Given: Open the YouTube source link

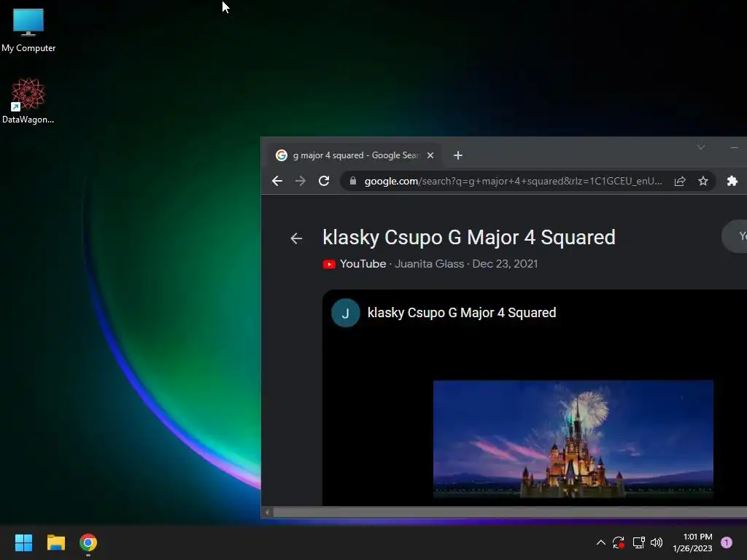Looking at the screenshot, I should (x=355, y=264).
